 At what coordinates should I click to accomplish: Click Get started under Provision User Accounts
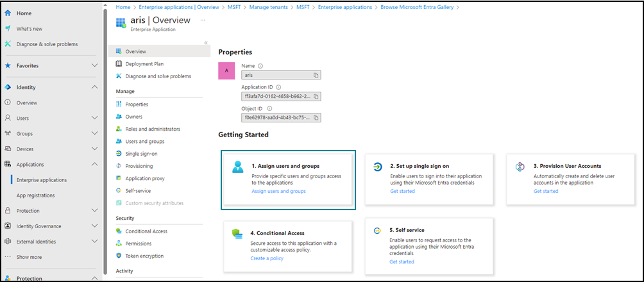pos(546,191)
